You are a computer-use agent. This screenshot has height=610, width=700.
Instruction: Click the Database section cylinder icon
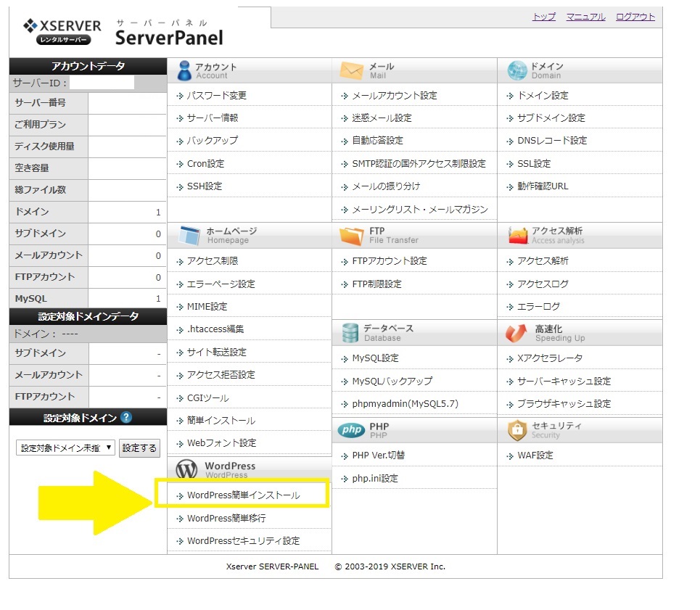click(350, 333)
